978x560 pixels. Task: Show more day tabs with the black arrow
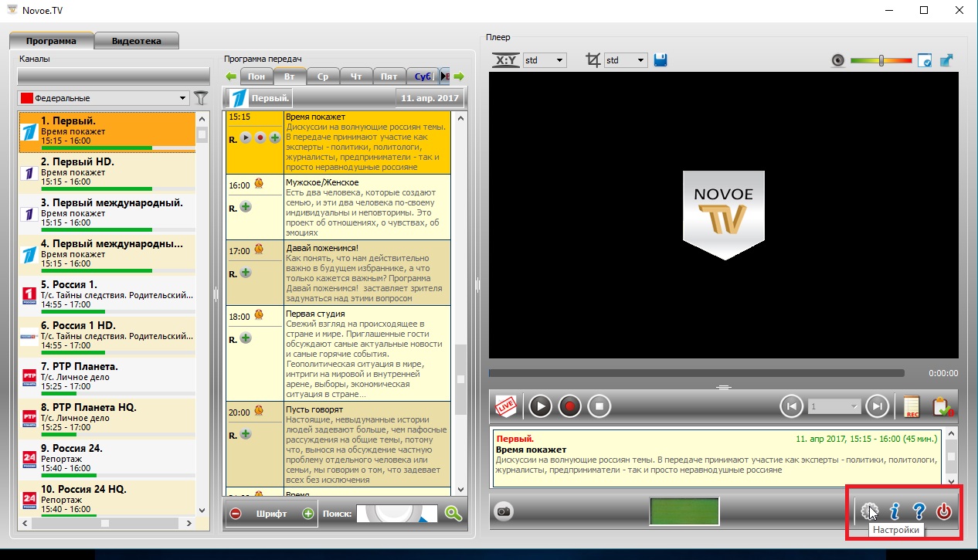tap(444, 76)
